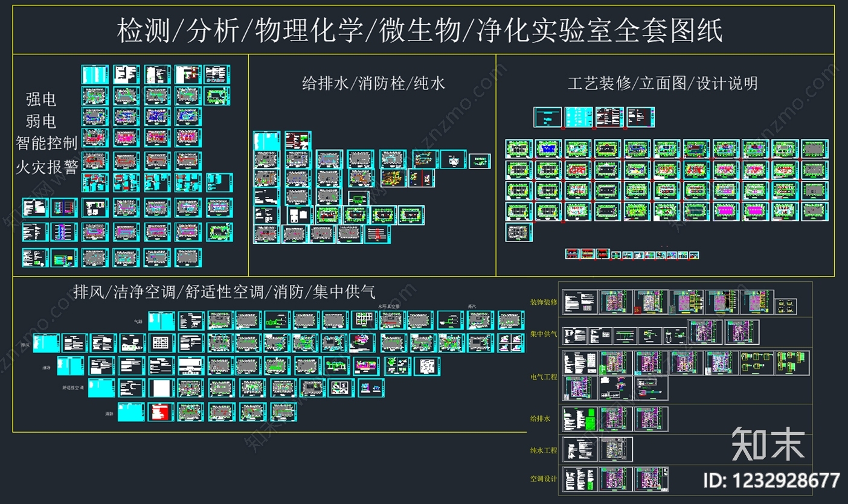
Task: Click the standalone yellow 给排水 row label
Action: click(x=540, y=418)
